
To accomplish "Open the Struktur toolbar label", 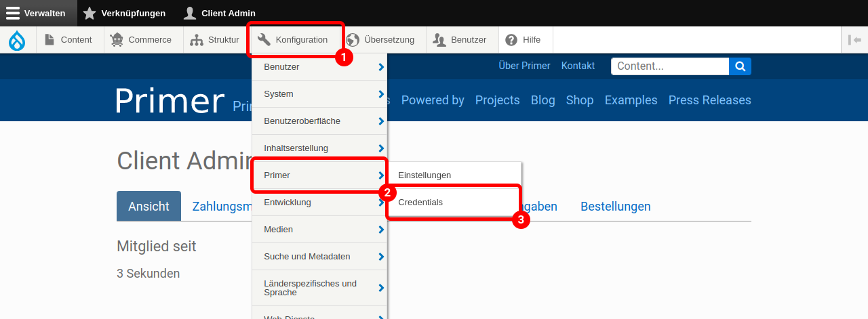I will point(223,40).
